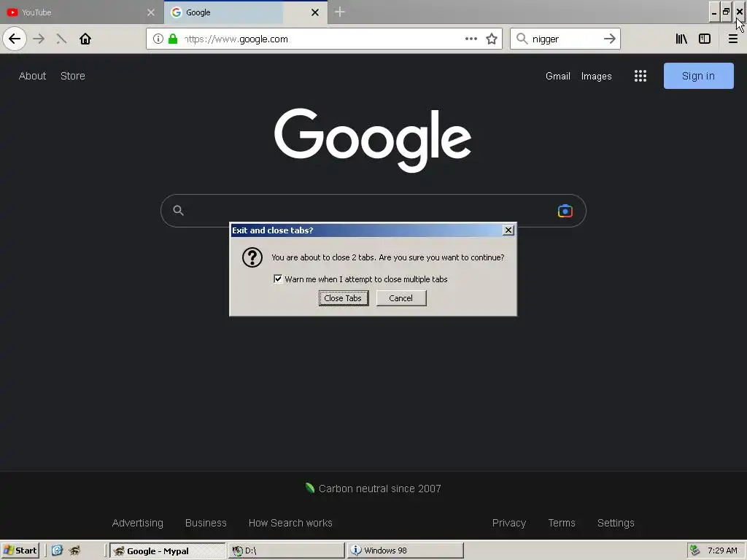Viewport: 747px width, 560px height.
Task: Switch to D:\ window in taskbar
Action: [x=286, y=551]
